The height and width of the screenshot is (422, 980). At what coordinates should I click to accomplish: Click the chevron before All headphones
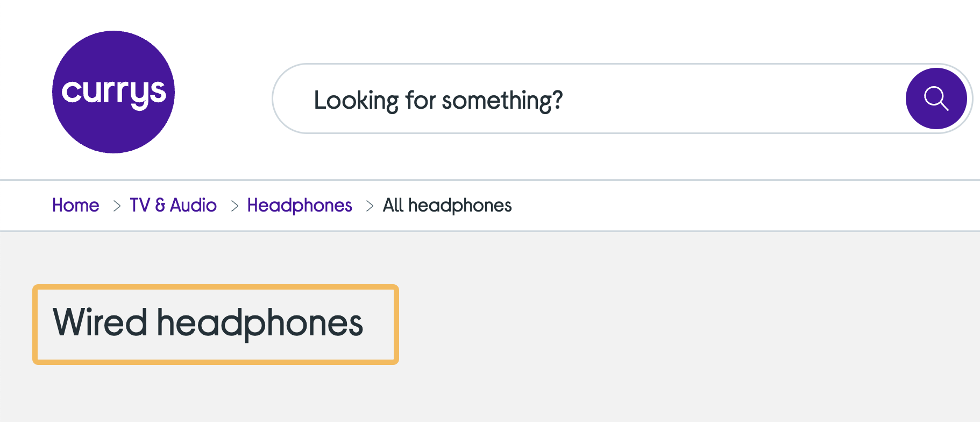click(369, 206)
